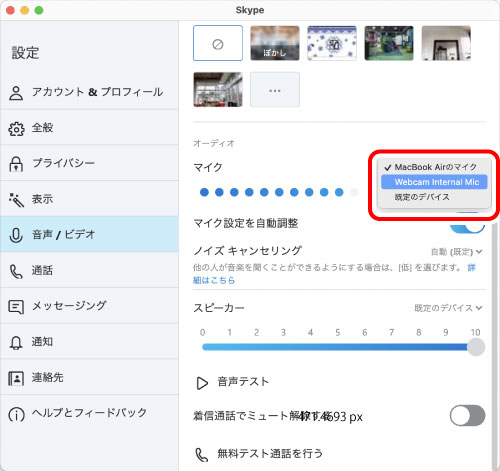Screen dimensions: 500x471
Task: Click the appearance magic wand icon
Action: (x=16, y=200)
